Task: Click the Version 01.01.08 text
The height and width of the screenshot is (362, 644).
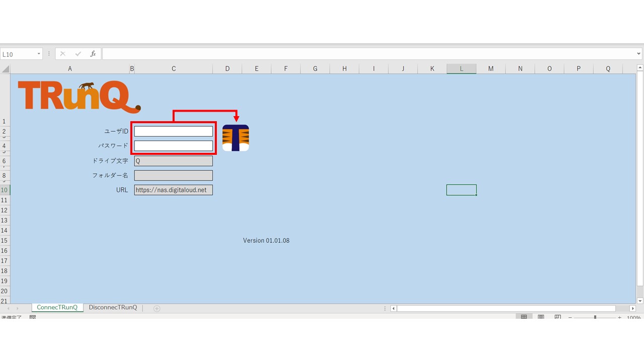Action: pos(266,240)
